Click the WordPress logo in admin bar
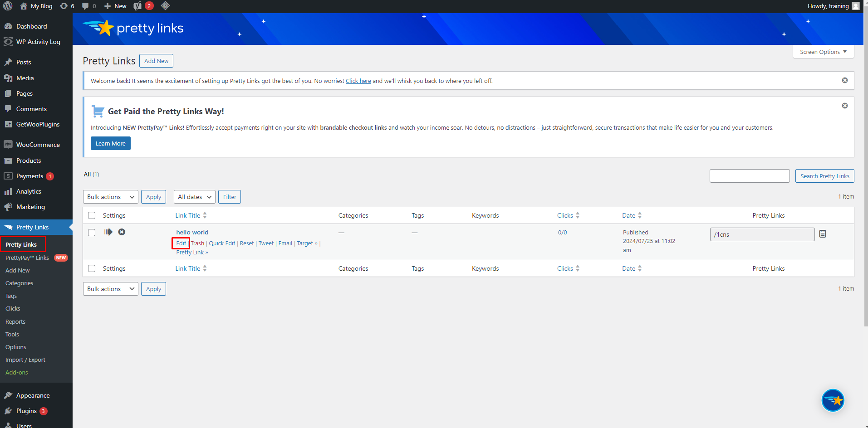 8,6
